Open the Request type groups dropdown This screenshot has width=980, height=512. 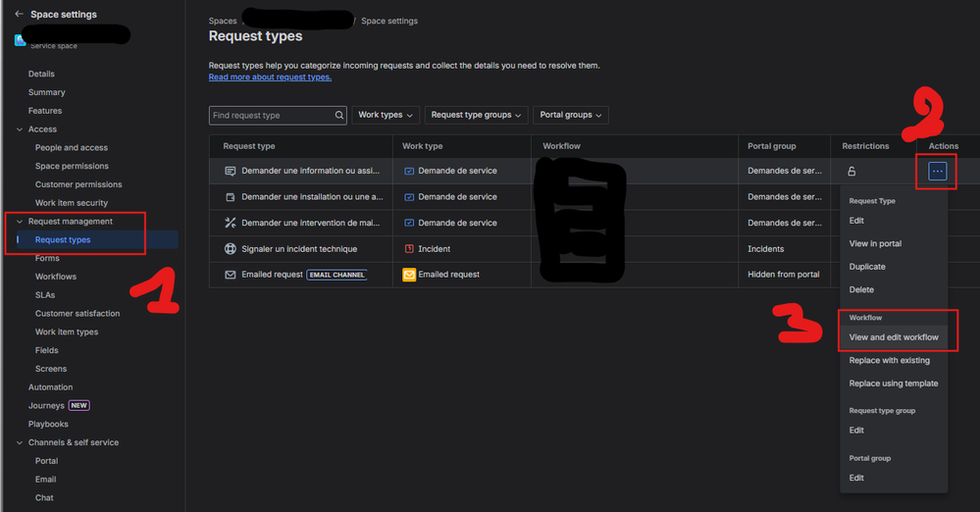tap(476, 115)
